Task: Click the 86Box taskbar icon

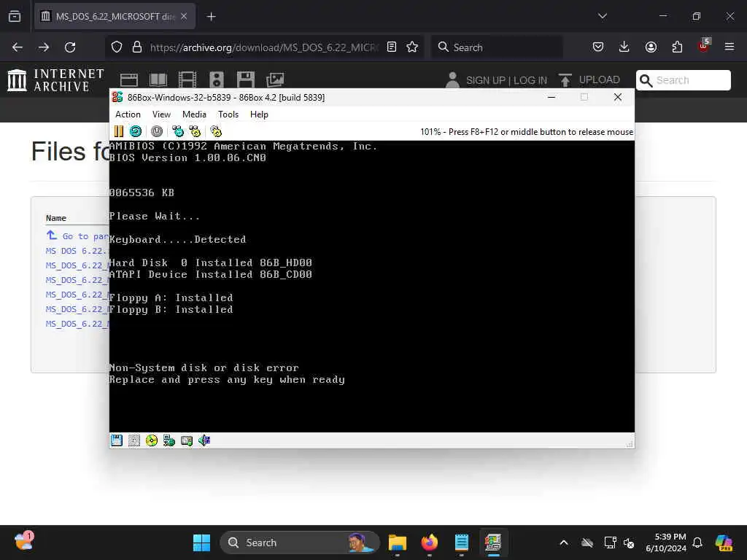Action: point(493,542)
